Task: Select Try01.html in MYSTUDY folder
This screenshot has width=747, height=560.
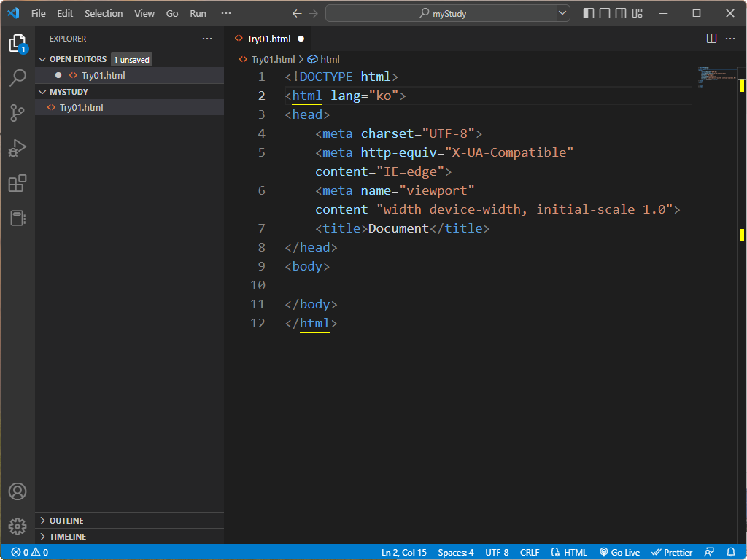Action: pos(130,108)
